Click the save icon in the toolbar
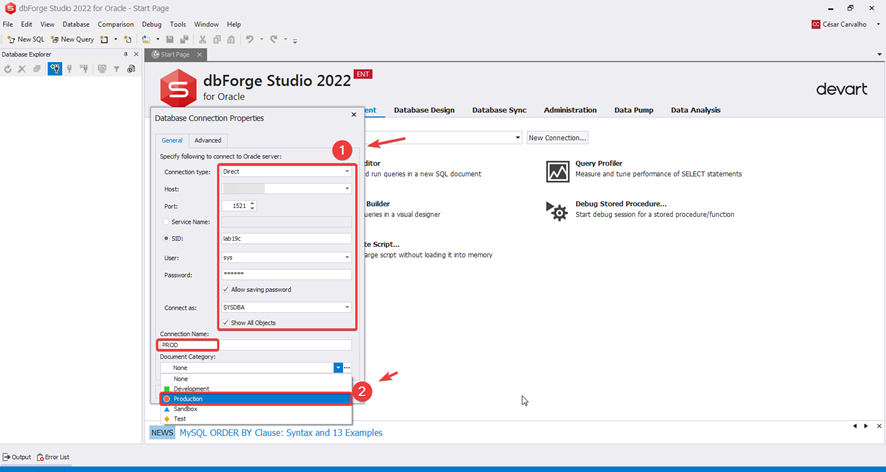886x472 pixels. tap(170, 39)
